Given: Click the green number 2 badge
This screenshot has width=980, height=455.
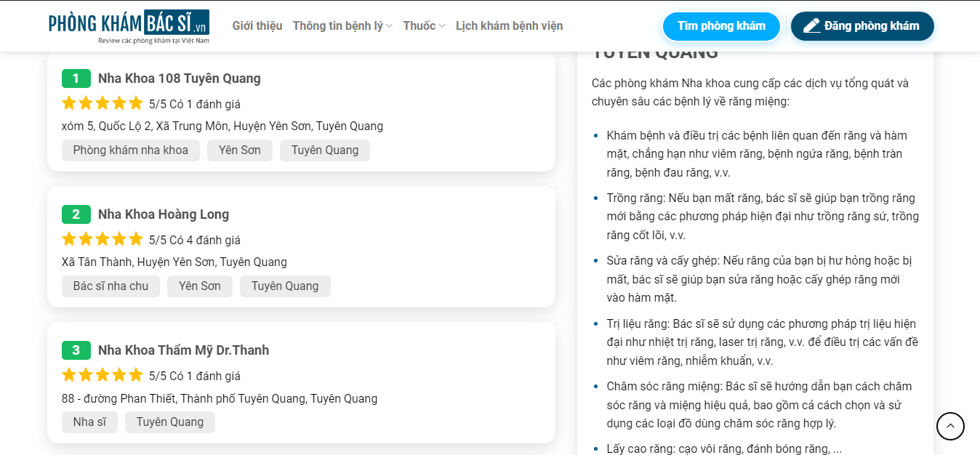Looking at the screenshot, I should click(x=76, y=214).
